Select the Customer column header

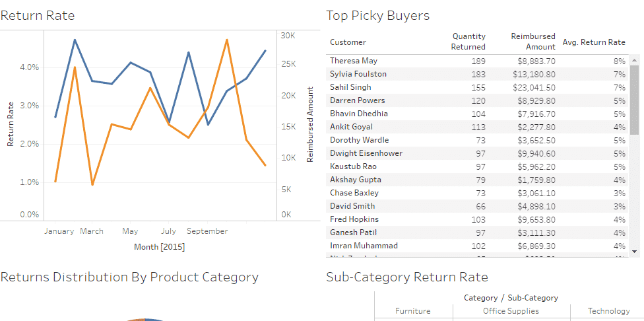348,42
